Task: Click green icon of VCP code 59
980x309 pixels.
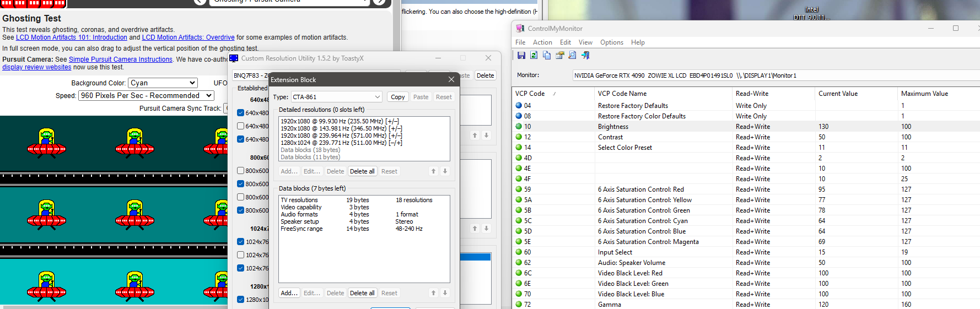Action: pyautogui.click(x=519, y=189)
